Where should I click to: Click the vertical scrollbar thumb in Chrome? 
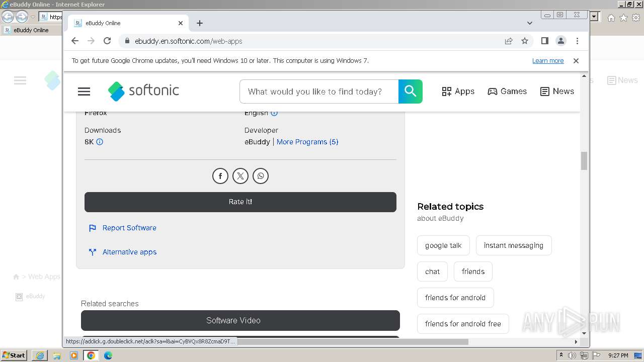tap(584, 161)
